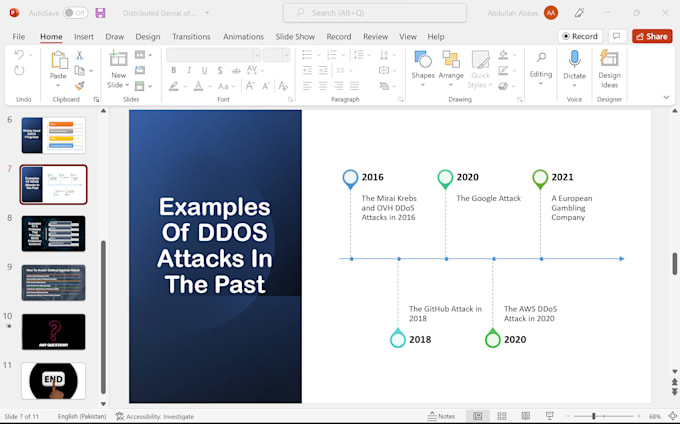Click the Editing search icon
This screenshot has width=680, height=424.
[x=541, y=57]
